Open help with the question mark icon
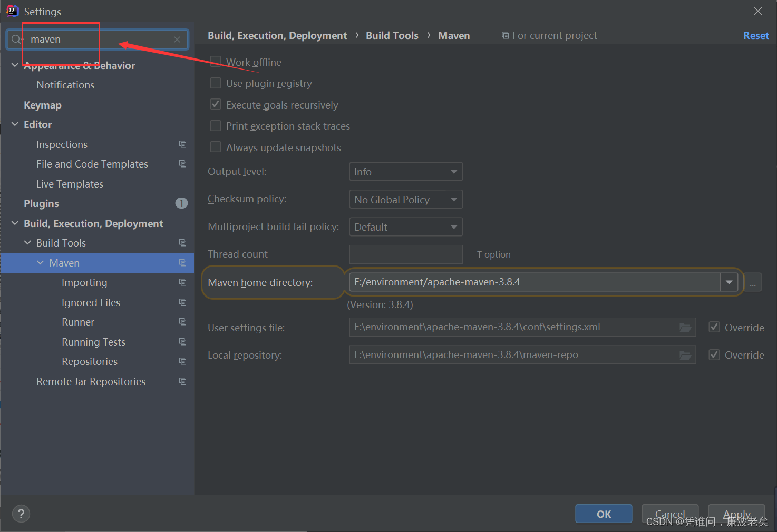Viewport: 777px width, 532px height. (21, 514)
